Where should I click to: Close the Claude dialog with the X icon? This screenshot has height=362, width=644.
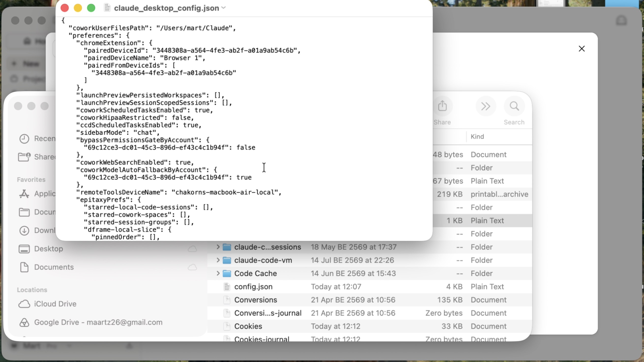tap(582, 48)
